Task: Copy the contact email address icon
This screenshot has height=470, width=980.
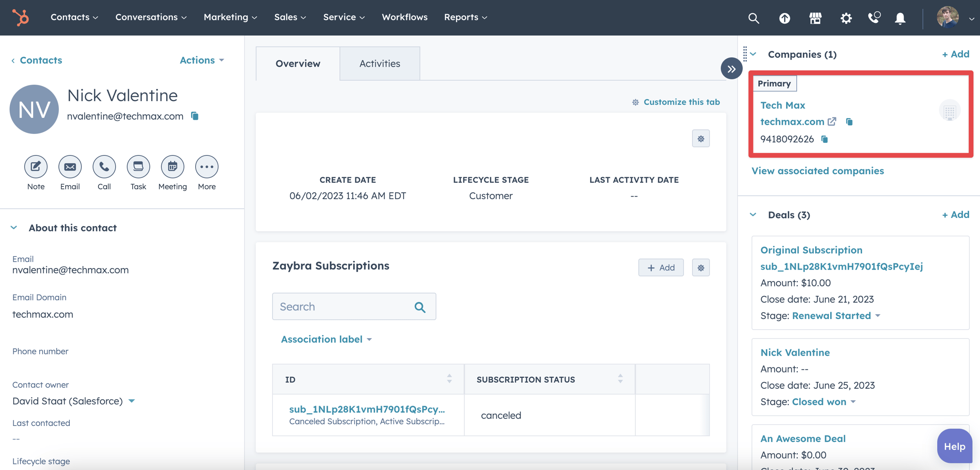Action: [x=195, y=116]
